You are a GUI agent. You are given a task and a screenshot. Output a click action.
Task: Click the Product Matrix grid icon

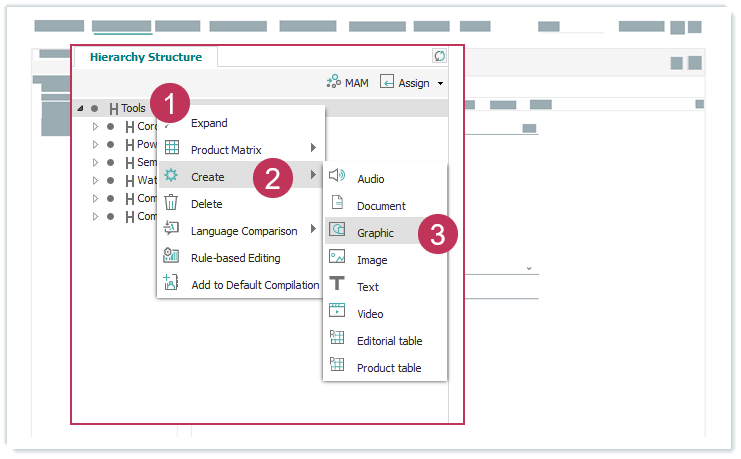click(171, 149)
